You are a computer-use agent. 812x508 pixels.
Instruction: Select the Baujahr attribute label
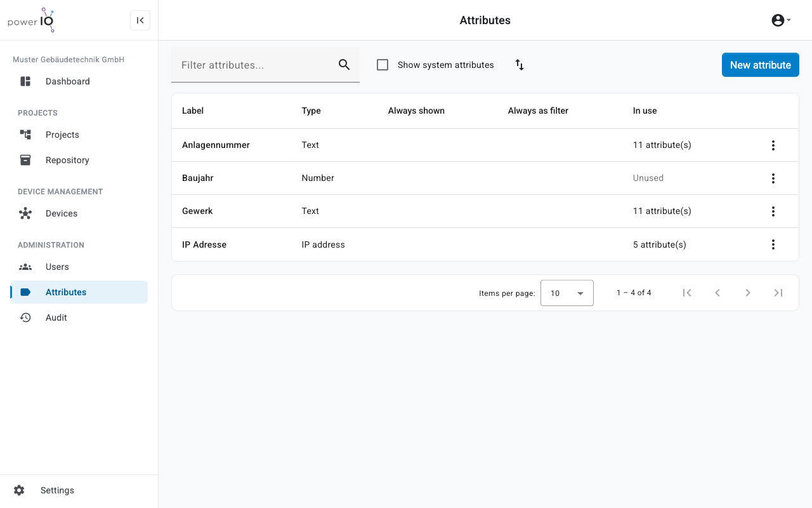(198, 178)
